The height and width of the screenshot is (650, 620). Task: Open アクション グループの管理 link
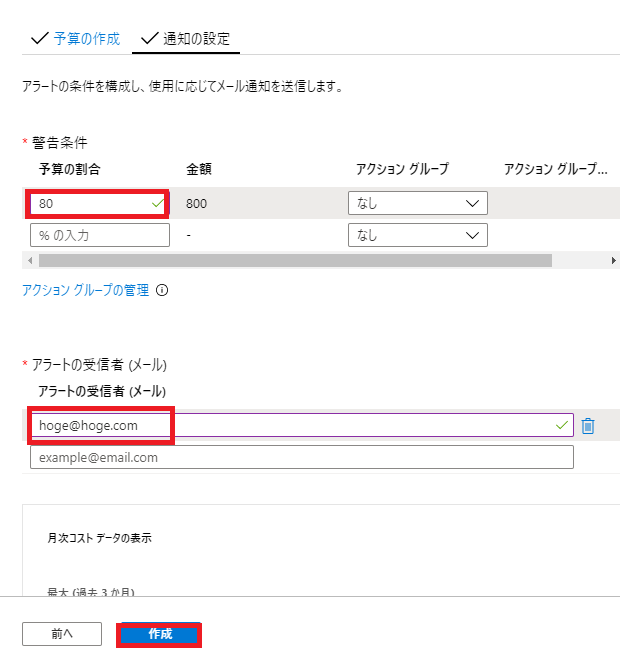pos(85,290)
